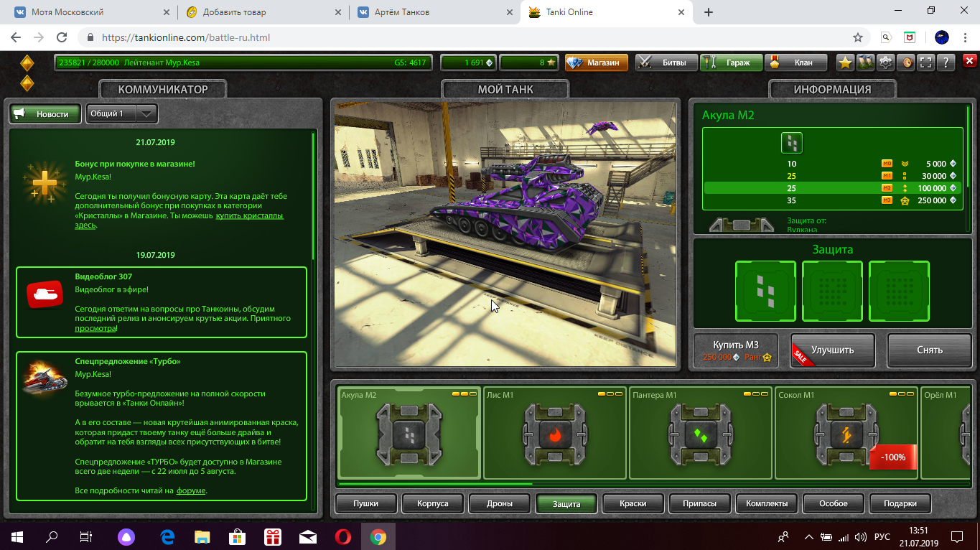The height and width of the screenshot is (550, 980).
Task: Switch to the Комплекты kits category
Action: [767, 503]
